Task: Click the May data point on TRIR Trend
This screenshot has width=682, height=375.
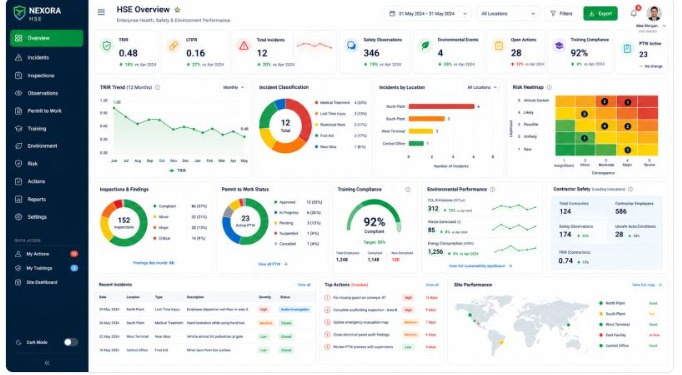Action: pyautogui.click(x=244, y=137)
